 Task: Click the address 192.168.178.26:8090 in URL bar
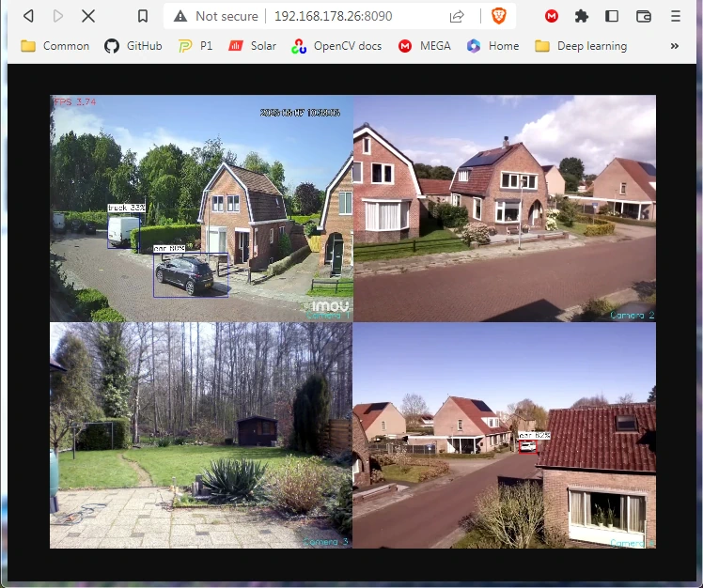pos(333,16)
